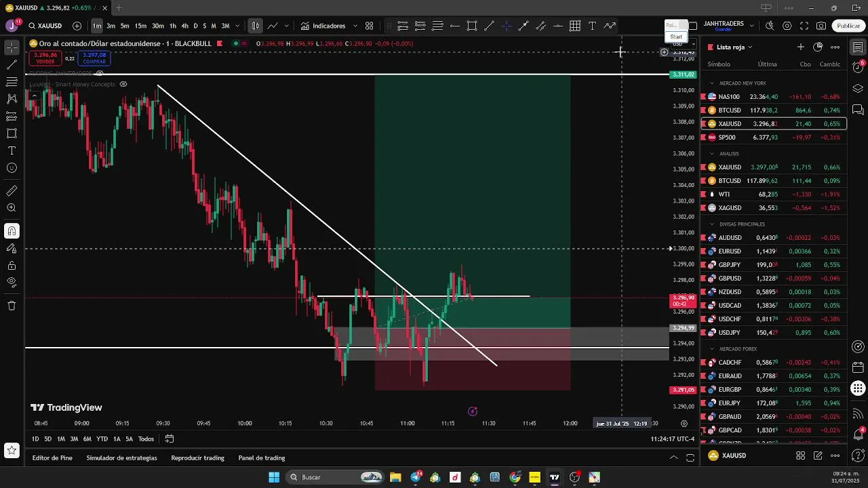Take a chart snapshot with camera icon
This screenshot has height=488, width=868.
tap(821, 26)
